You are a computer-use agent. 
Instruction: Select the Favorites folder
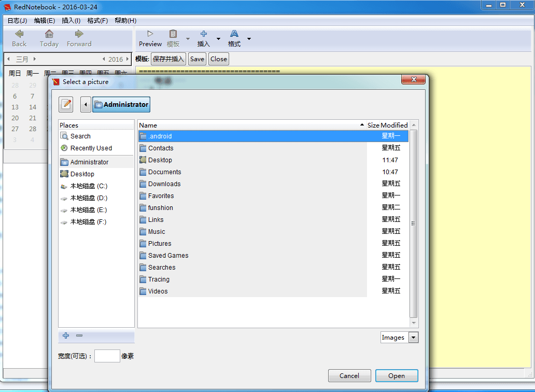273,196
